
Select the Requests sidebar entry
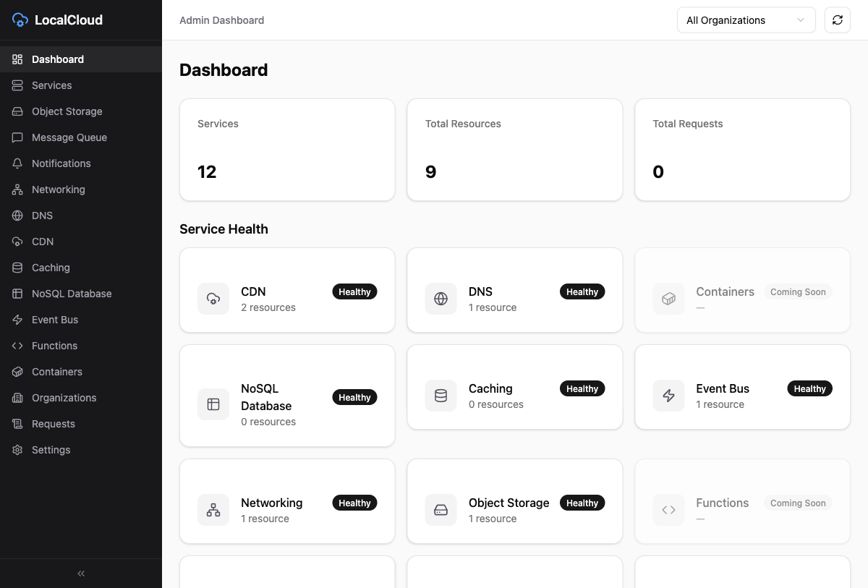click(x=53, y=424)
